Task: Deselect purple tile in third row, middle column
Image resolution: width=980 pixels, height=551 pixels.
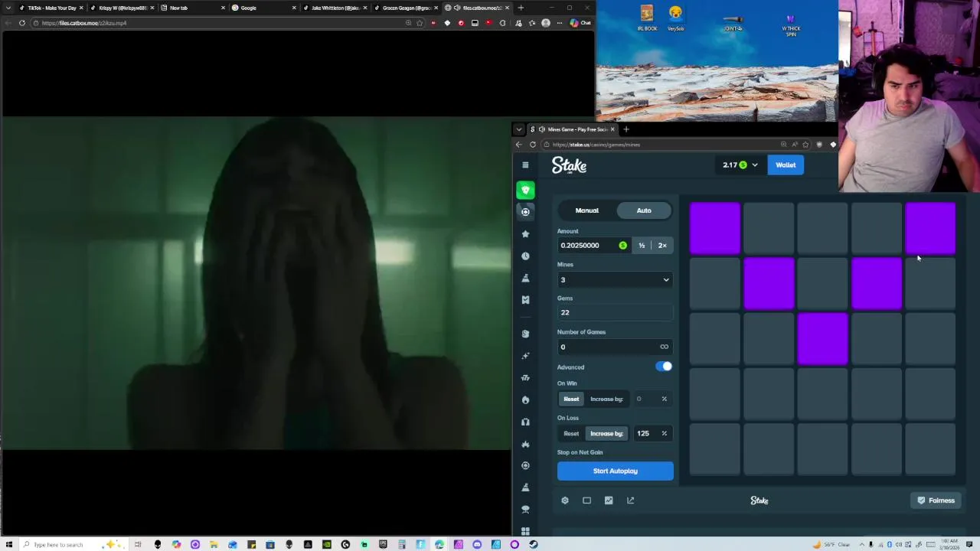Action: [823, 338]
